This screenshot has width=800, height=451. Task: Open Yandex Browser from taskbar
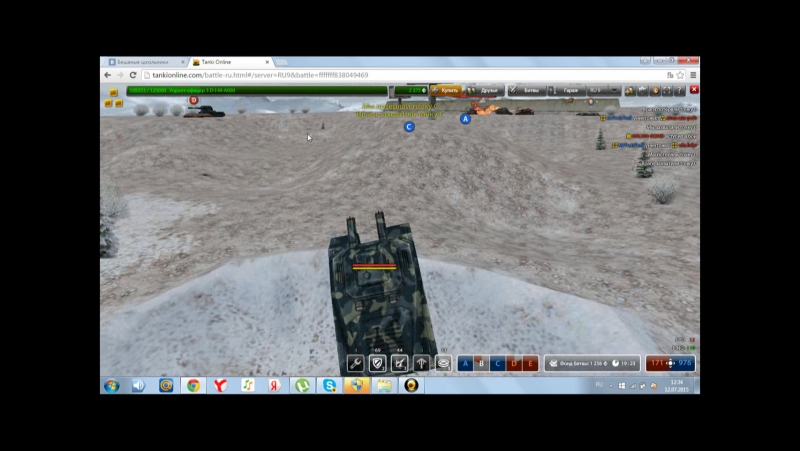coord(220,386)
